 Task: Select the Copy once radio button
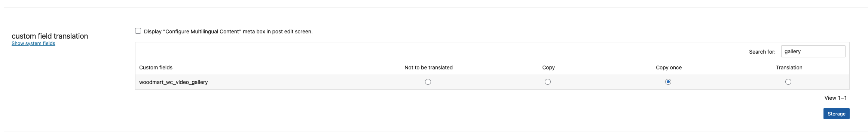[x=668, y=82]
